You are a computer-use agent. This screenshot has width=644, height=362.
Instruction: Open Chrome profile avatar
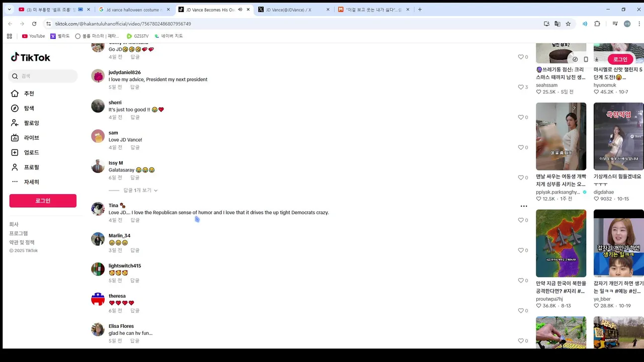pyautogui.click(x=627, y=24)
